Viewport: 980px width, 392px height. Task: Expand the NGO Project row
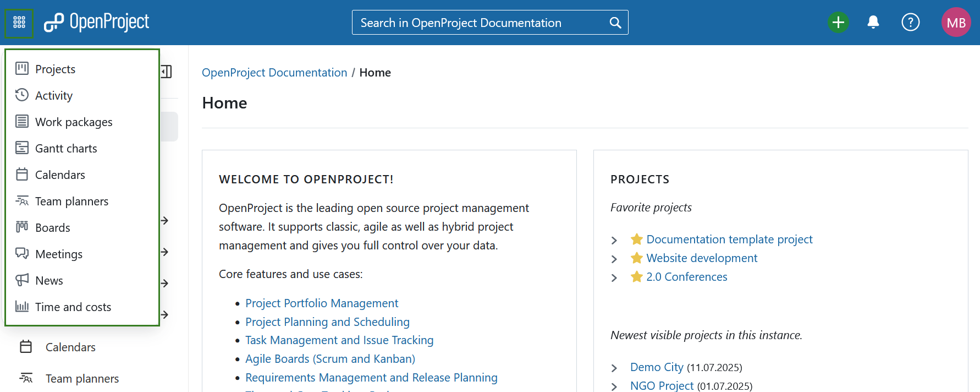coord(614,387)
